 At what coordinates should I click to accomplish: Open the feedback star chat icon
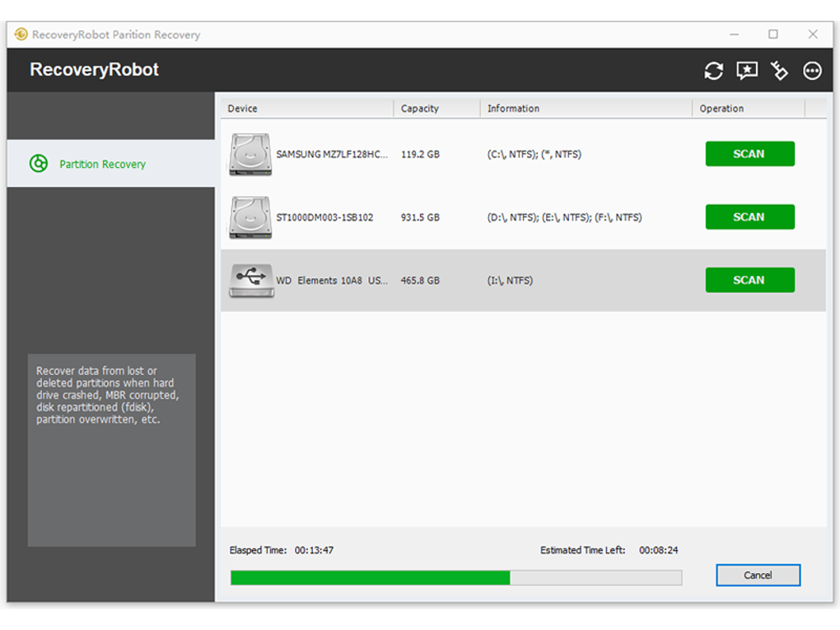747,71
